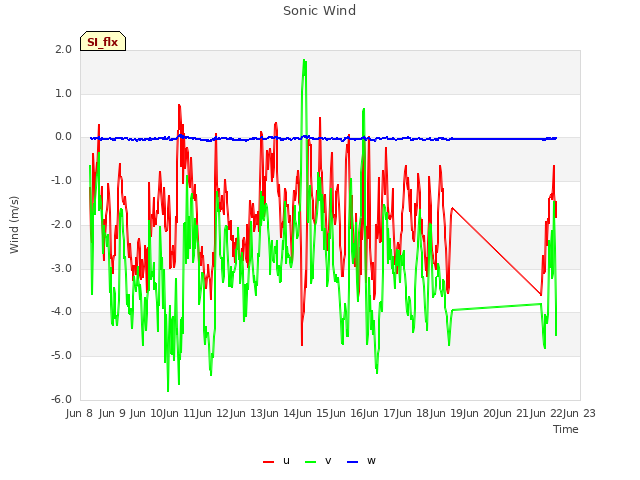Select the u legend label
This screenshot has height=480, width=640.
pyautogui.click(x=286, y=461)
